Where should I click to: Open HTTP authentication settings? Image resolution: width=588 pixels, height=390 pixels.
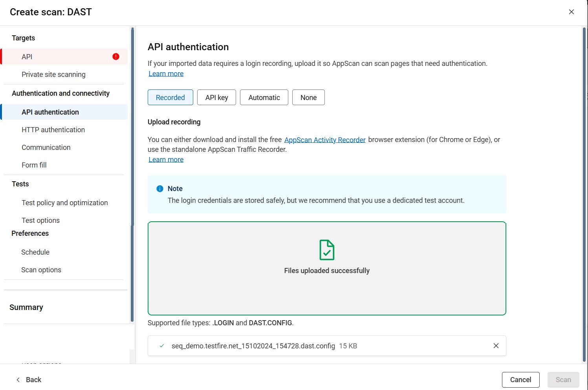pos(53,129)
